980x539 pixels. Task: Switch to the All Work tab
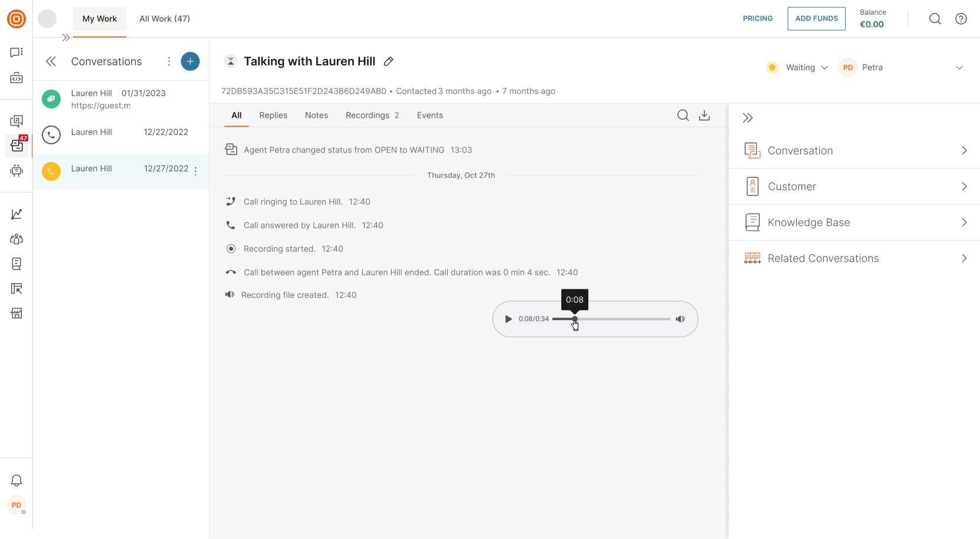coord(164,19)
